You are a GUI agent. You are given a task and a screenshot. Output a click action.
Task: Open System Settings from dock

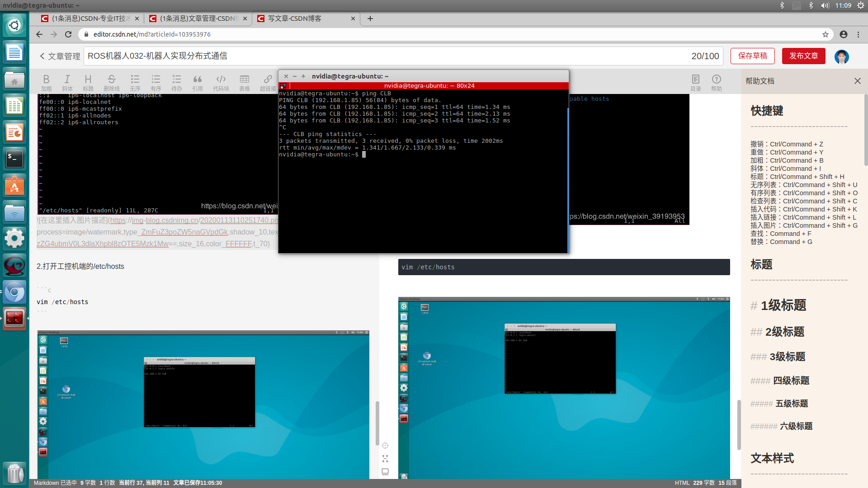click(x=14, y=238)
